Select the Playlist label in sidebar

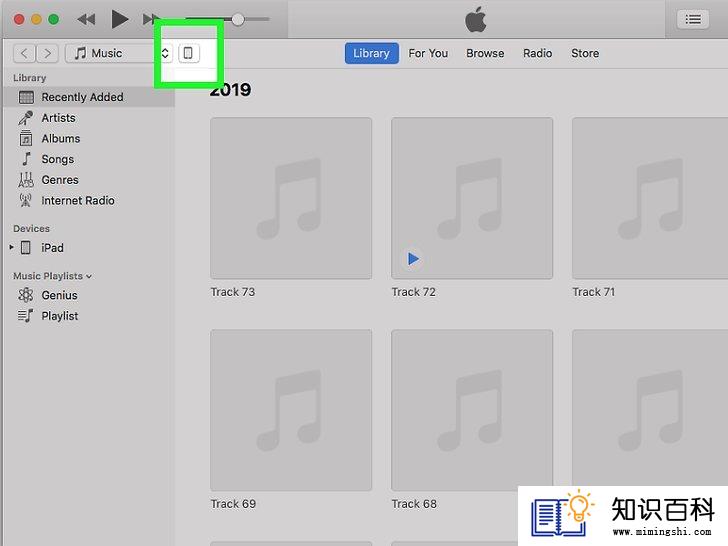(60, 316)
